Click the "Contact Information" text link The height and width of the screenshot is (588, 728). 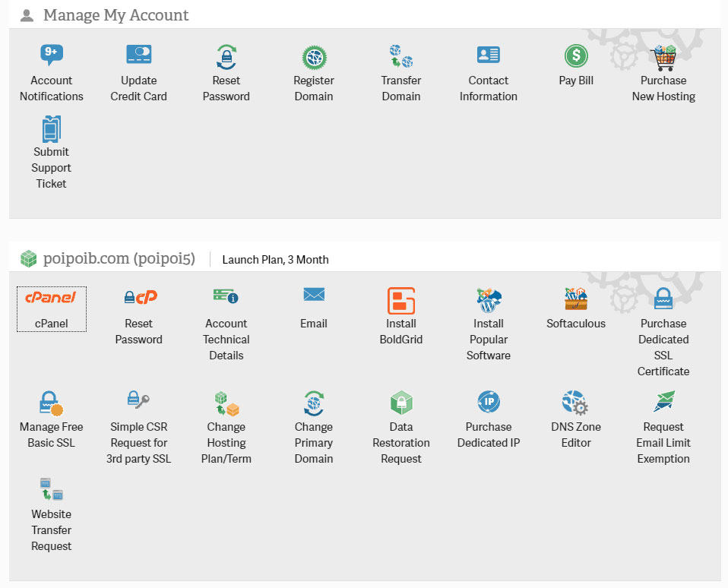489,88
